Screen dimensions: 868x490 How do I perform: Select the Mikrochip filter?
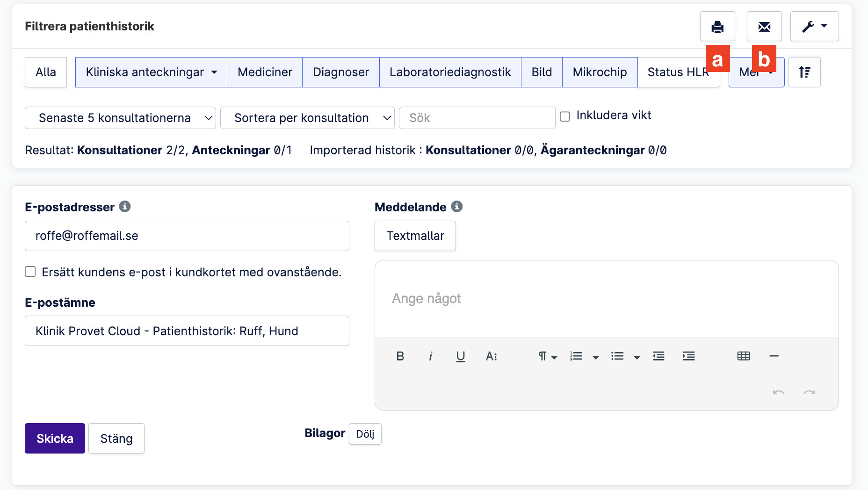(600, 72)
